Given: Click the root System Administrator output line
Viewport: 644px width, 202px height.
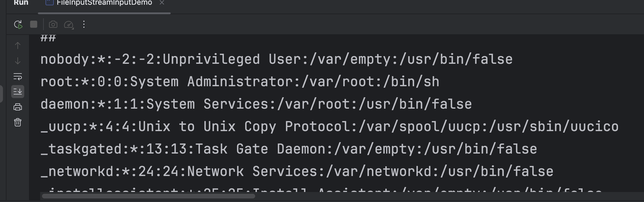Looking at the screenshot, I should click(x=240, y=82).
